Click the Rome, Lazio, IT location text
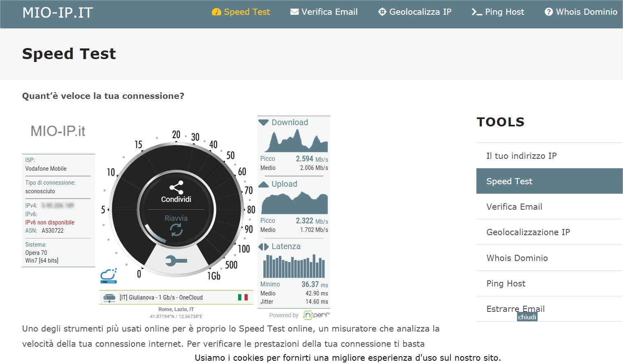The height and width of the screenshot is (364, 623). pyautogui.click(x=176, y=309)
